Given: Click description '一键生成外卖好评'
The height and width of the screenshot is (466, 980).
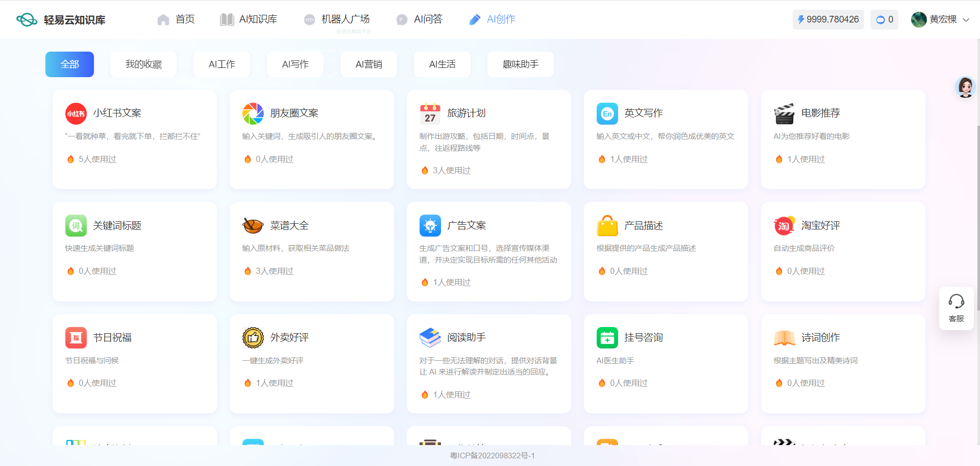Looking at the screenshot, I should (273, 361).
